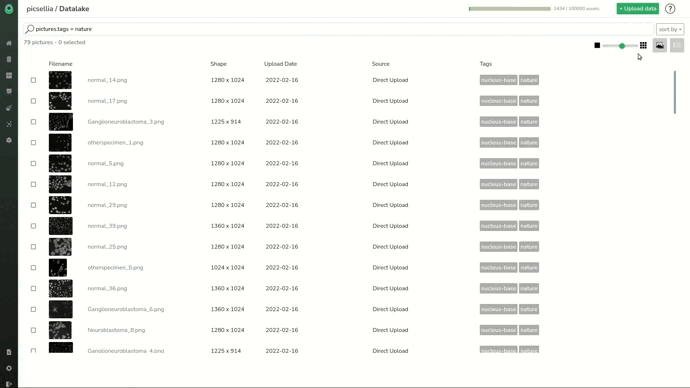Click the vertical scrollbar of the list
The width and height of the screenshot is (690, 388).
(675, 92)
